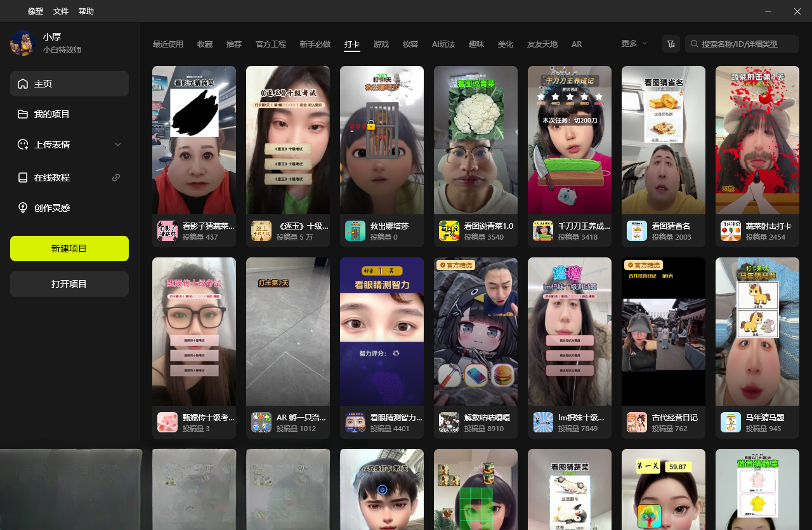
Task: Click the small icon of 看图说青菜1.0 template
Action: click(x=449, y=231)
